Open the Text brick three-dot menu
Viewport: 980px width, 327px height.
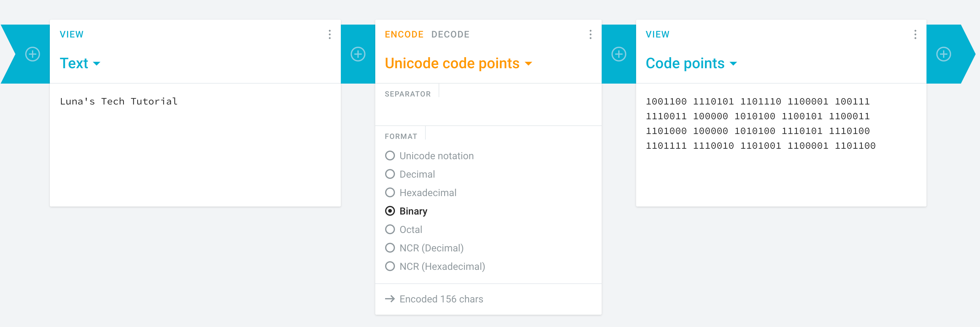329,35
